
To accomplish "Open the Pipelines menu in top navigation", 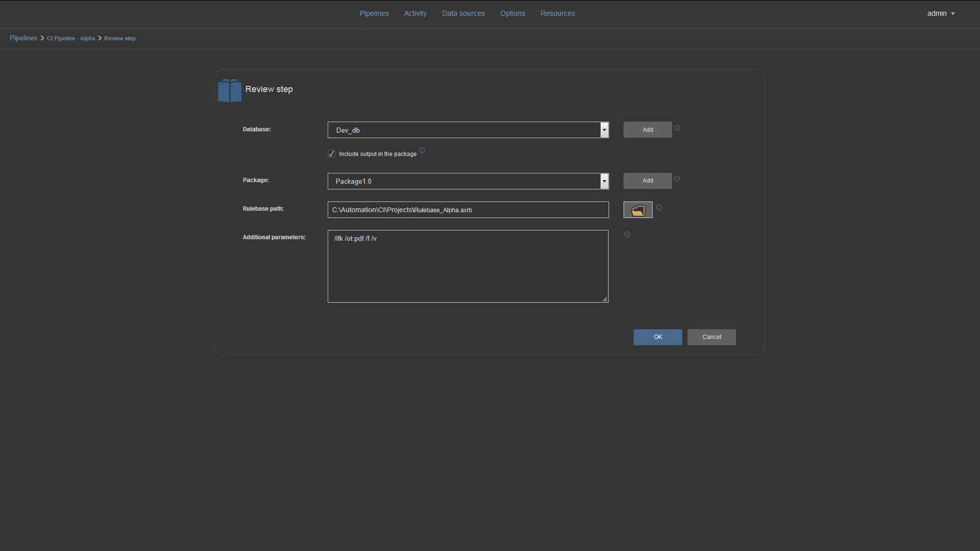I will pyautogui.click(x=374, y=13).
